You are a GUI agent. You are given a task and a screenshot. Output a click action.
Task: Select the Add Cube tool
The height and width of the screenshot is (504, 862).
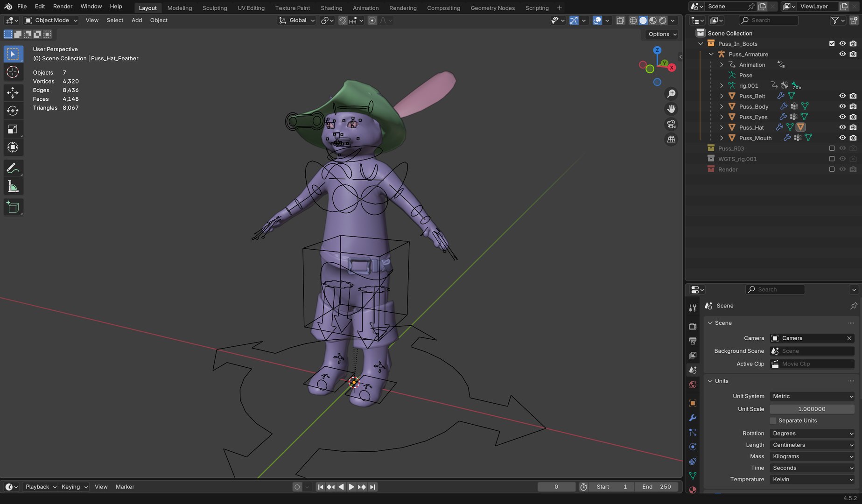[13, 207]
